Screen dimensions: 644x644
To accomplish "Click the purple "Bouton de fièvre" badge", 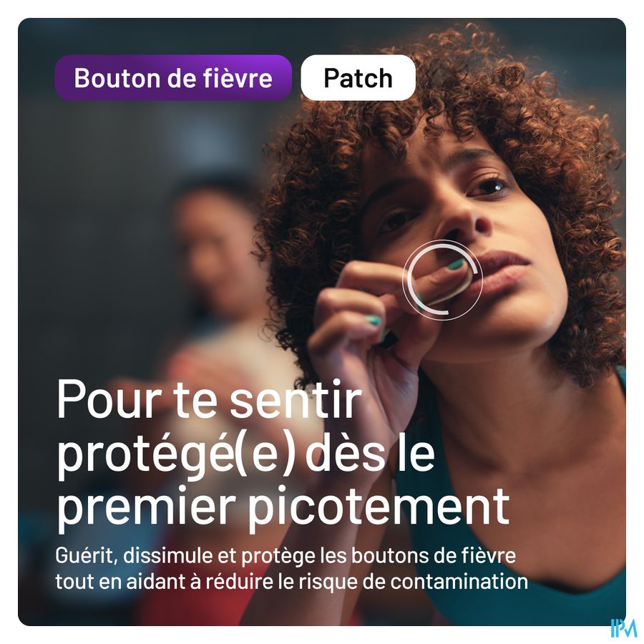I will (173, 77).
